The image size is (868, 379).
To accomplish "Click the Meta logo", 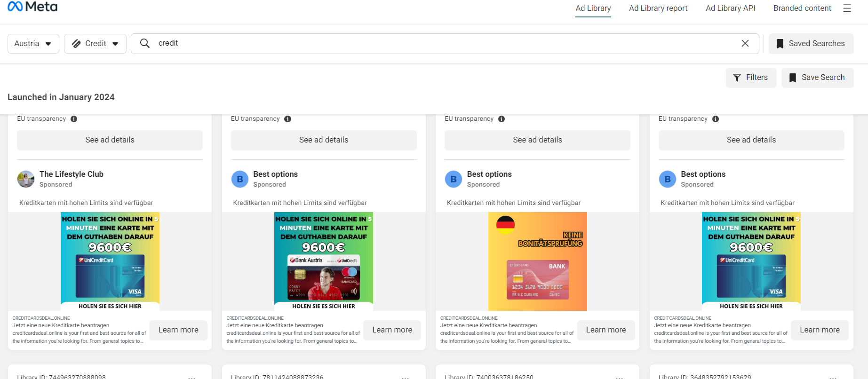I will [32, 7].
